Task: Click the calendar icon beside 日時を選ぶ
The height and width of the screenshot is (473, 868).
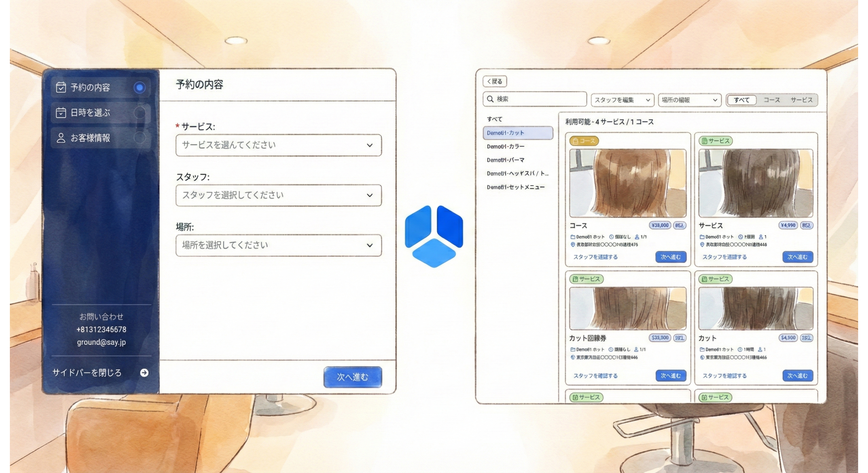Action: click(61, 112)
